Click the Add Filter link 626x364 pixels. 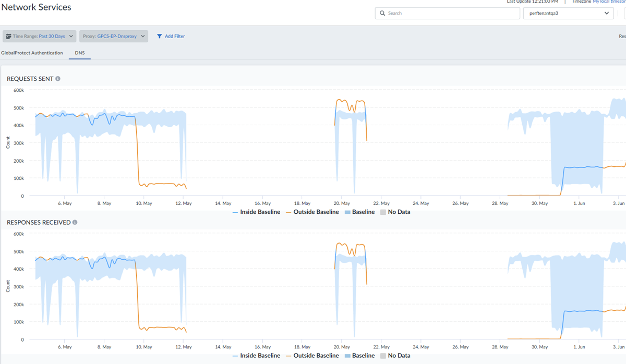[175, 37]
